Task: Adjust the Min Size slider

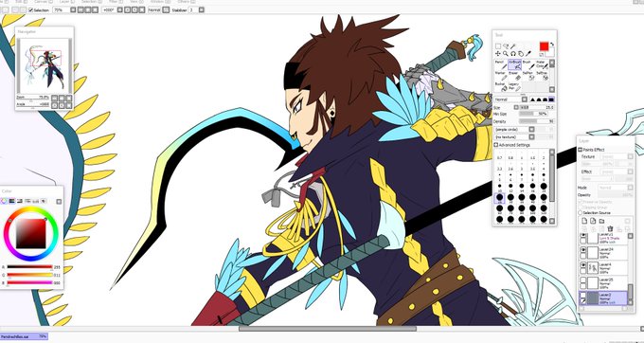Action: pyautogui.click(x=533, y=114)
